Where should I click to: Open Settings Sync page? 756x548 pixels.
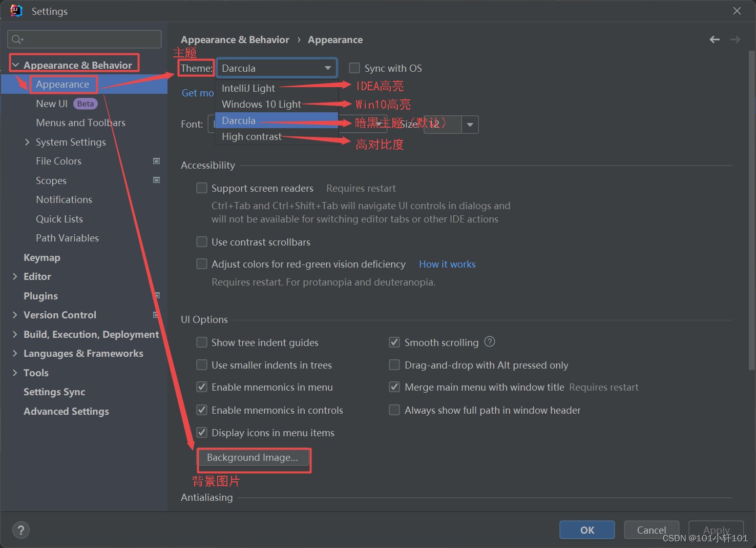click(x=54, y=392)
